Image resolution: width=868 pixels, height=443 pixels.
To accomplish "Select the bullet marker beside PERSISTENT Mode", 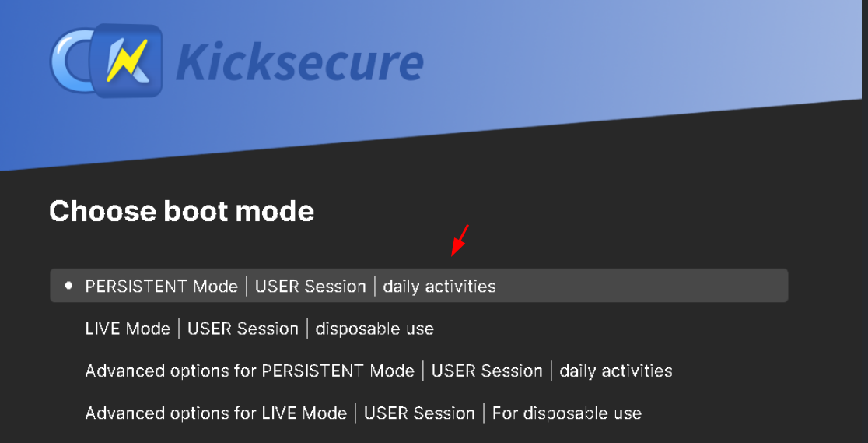I will [68, 287].
